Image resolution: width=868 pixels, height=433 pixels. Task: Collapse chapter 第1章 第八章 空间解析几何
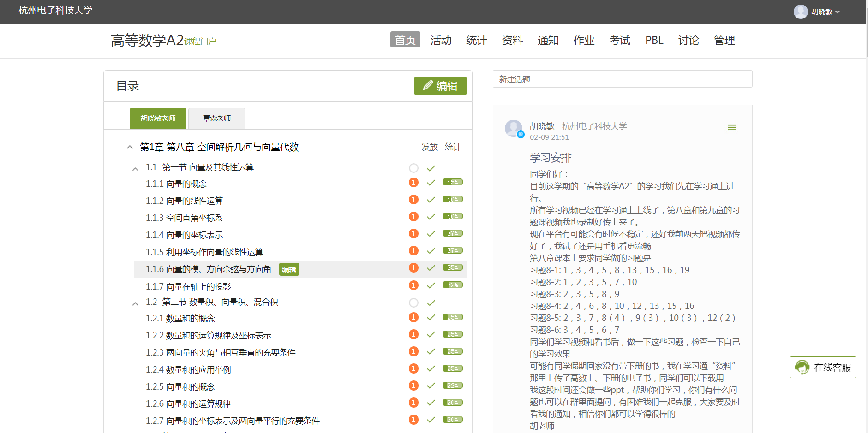[130, 147]
